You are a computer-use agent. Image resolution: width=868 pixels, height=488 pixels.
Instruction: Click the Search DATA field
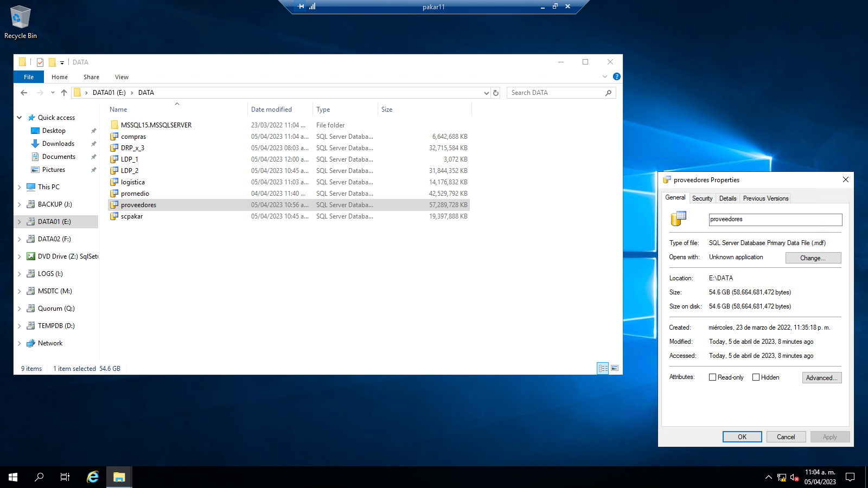(556, 93)
